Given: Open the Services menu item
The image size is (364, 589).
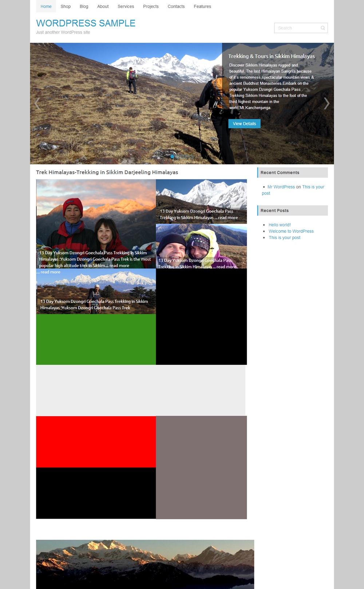Looking at the screenshot, I should coord(126,6).
